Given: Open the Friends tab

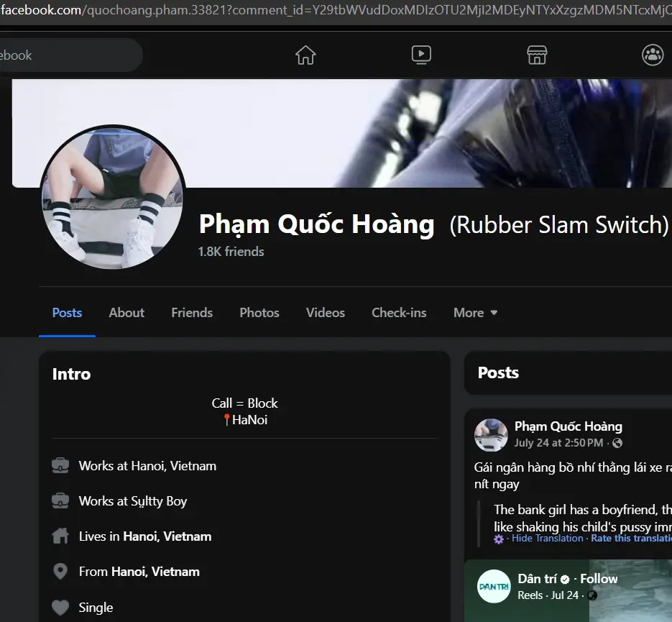Looking at the screenshot, I should tap(192, 313).
